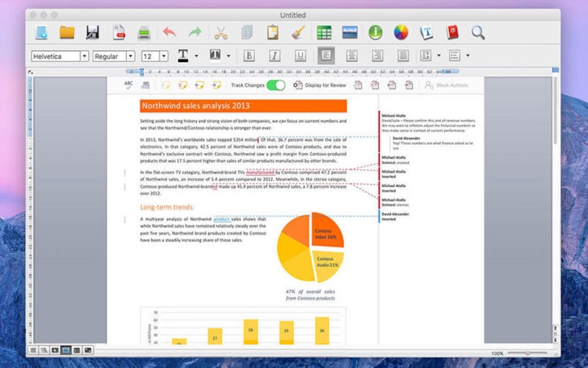The height and width of the screenshot is (368, 588).
Task: Click David Alexander's reply comment in the margin
Action: (x=433, y=143)
